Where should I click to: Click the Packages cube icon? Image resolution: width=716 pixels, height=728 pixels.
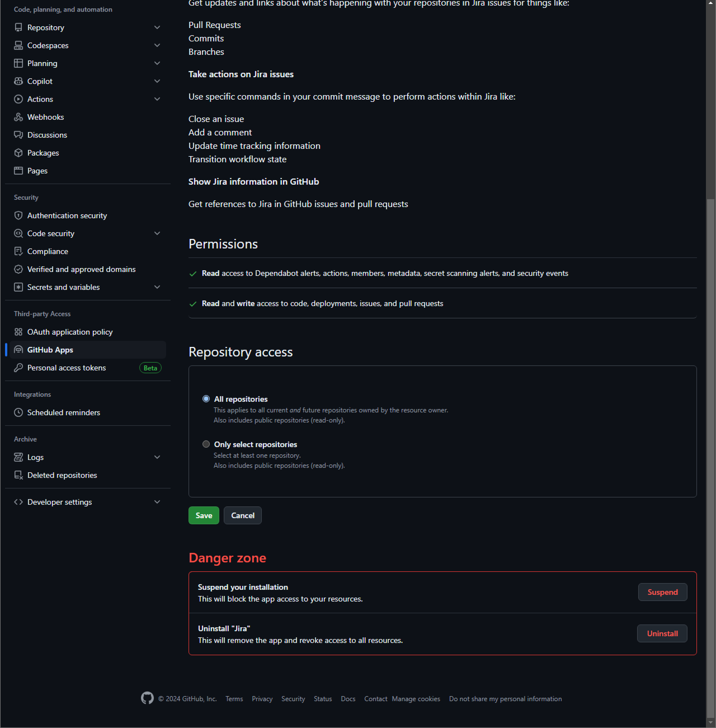18,153
